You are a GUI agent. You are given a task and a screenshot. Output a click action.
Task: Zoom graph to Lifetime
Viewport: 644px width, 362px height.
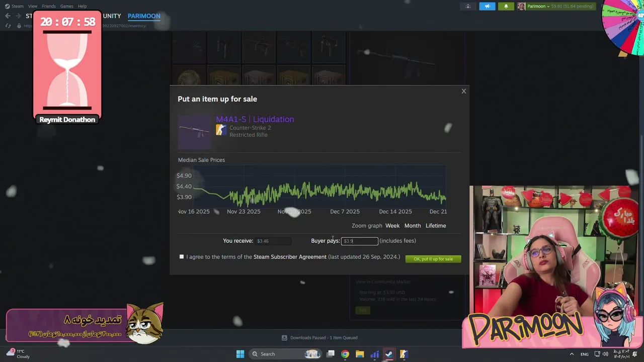[x=436, y=226]
